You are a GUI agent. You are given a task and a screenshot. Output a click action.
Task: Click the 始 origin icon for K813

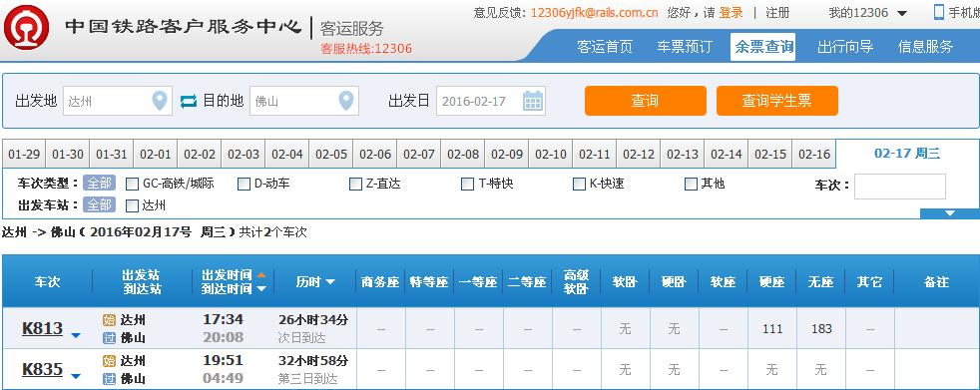[110, 320]
